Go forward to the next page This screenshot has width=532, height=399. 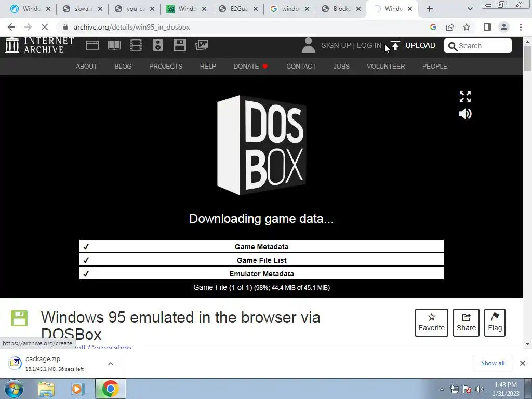pos(28,27)
